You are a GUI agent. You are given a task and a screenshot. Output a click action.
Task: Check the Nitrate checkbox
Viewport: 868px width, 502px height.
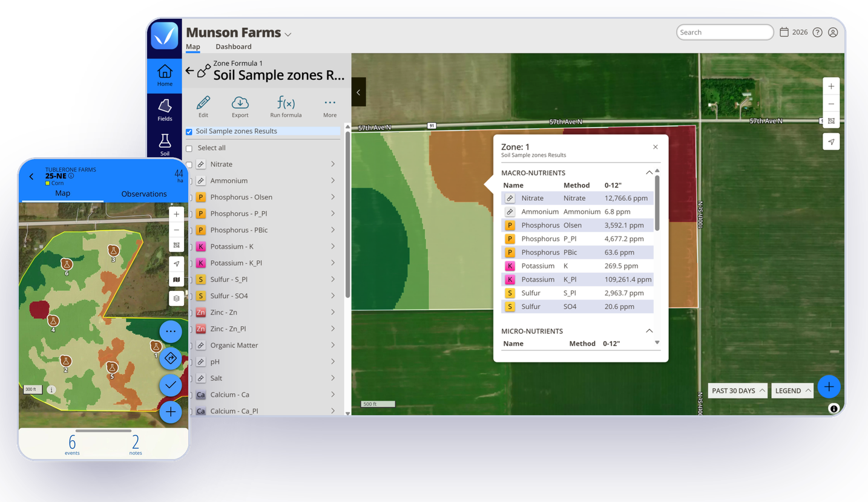pos(189,165)
